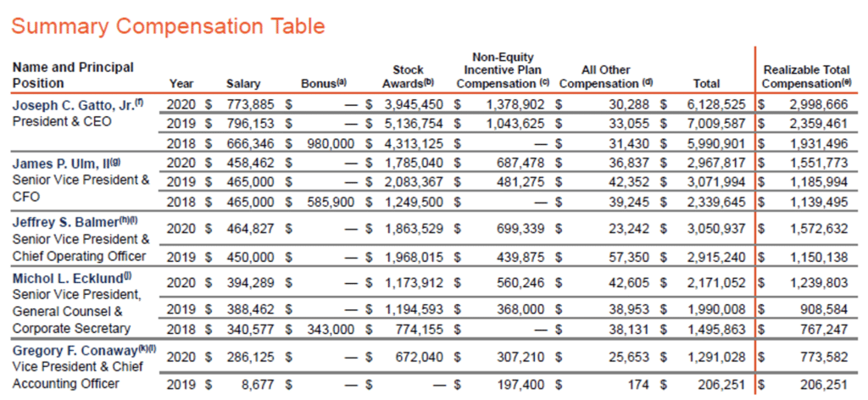Select Ecklund's 2020 realizable total 1,239,803
The height and width of the screenshot is (400, 868).
[x=819, y=283]
